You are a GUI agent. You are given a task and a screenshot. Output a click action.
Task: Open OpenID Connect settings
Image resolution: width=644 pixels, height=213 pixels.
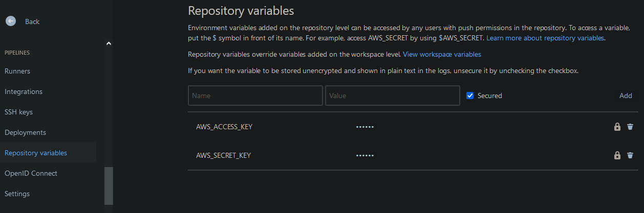click(31, 173)
